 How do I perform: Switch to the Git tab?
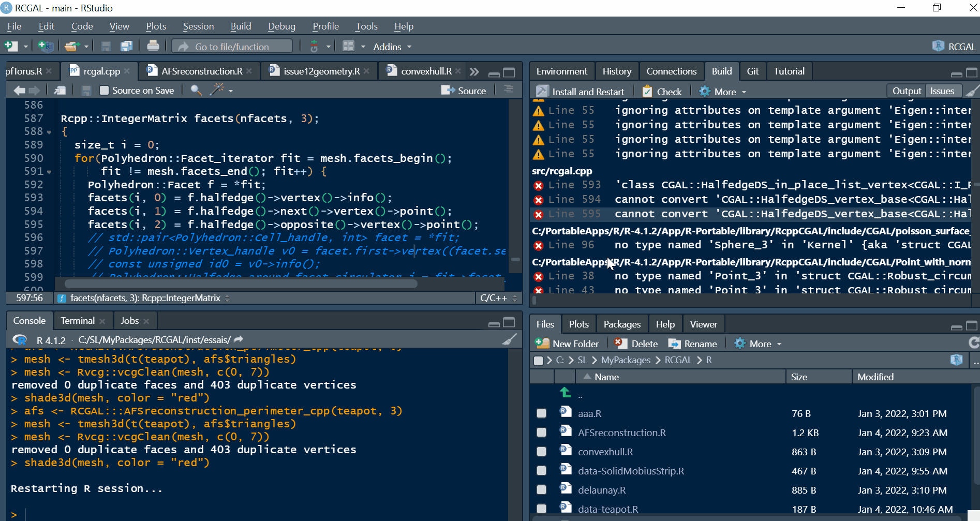pyautogui.click(x=752, y=71)
